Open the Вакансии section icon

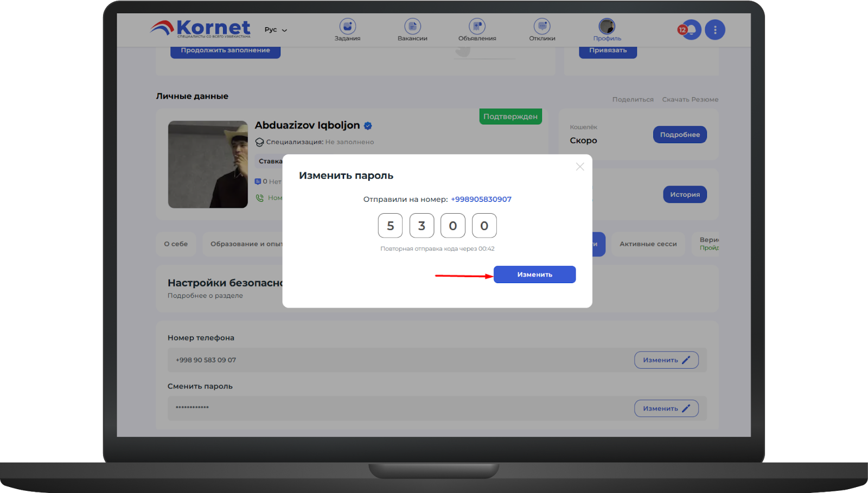point(412,27)
